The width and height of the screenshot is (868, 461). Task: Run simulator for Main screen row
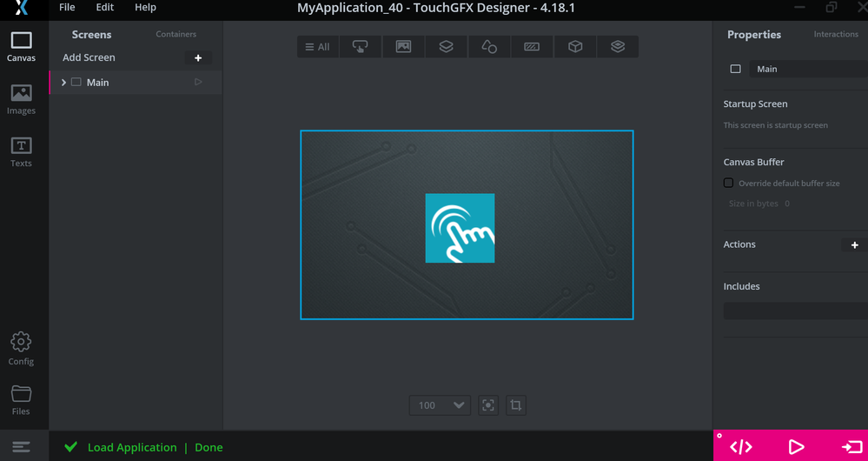point(198,82)
